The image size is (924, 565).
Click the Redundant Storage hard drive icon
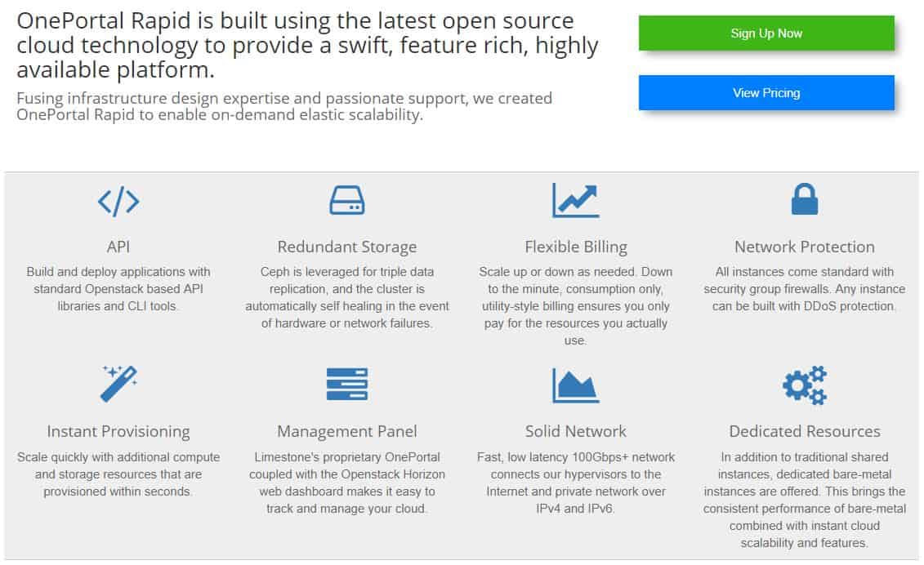(347, 200)
